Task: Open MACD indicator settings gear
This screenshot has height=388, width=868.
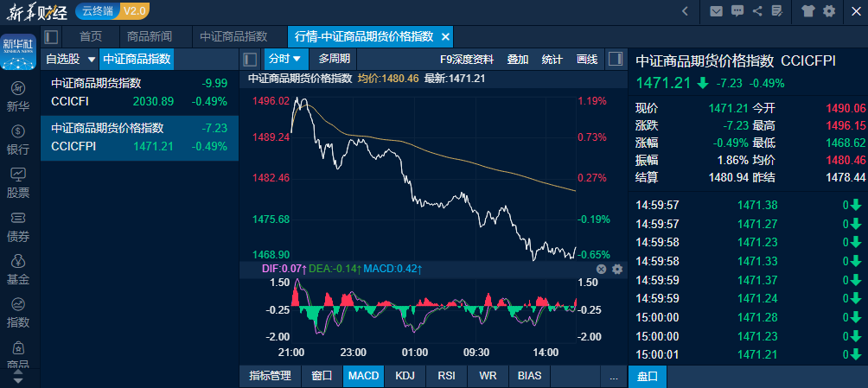Action: (617, 270)
